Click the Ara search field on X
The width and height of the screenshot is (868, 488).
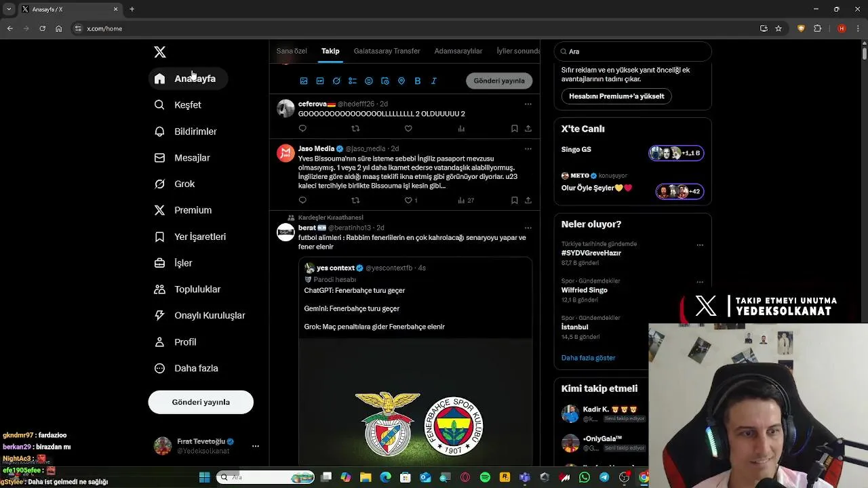point(633,52)
